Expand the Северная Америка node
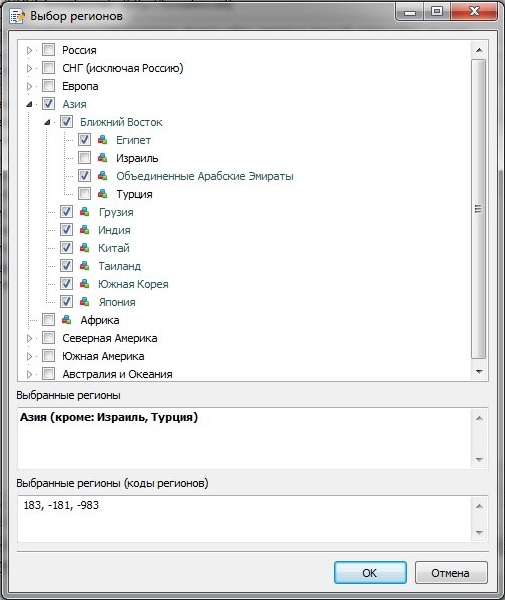Image resolution: width=505 pixels, height=600 pixels. (x=29, y=338)
